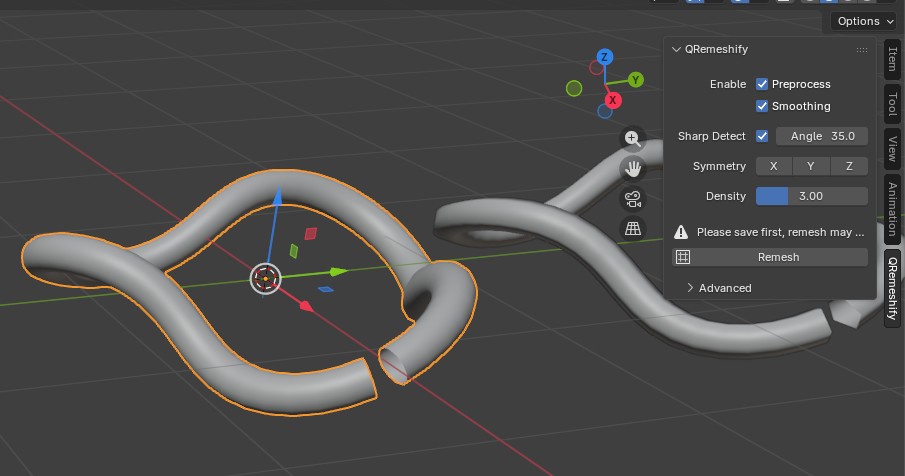Toggle the camera view icon
The height and width of the screenshot is (476, 905).
point(632,198)
